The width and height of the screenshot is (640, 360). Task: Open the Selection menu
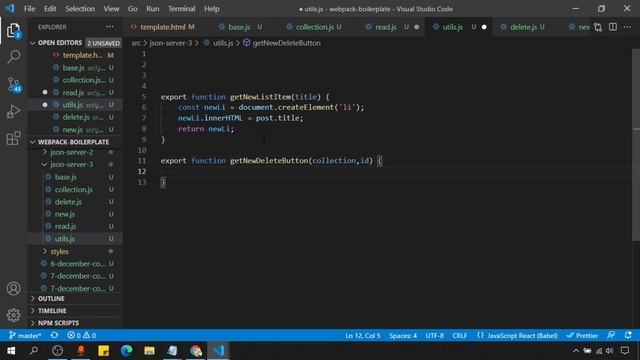tap(80, 9)
